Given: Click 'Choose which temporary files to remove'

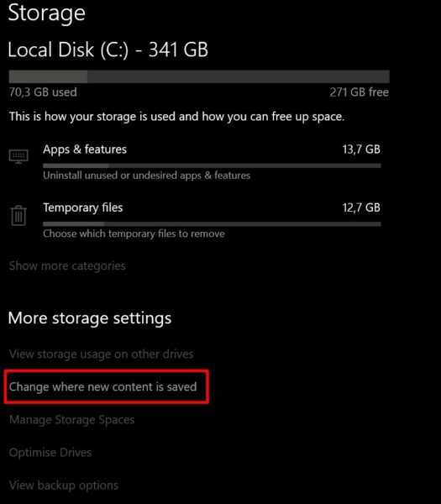Looking at the screenshot, I should pyautogui.click(x=134, y=234).
